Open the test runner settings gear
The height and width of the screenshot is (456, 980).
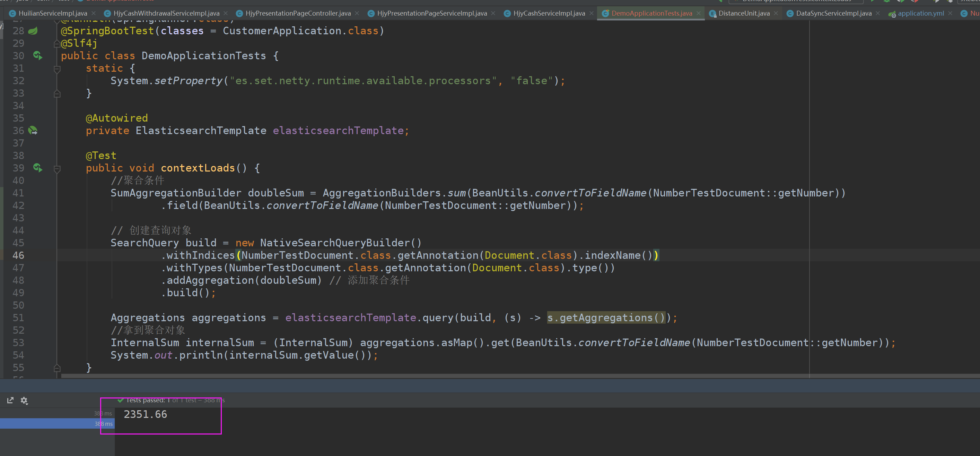[24, 401]
